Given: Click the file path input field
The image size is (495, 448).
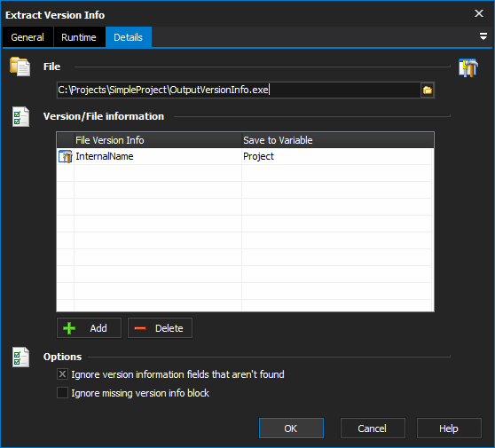Looking at the screenshot, I should (239, 90).
